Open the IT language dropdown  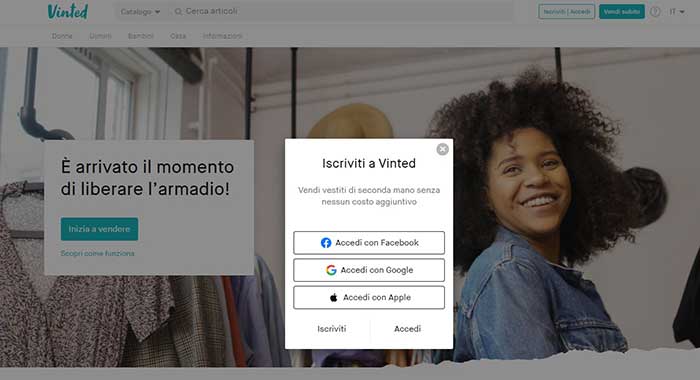coord(677,12)
